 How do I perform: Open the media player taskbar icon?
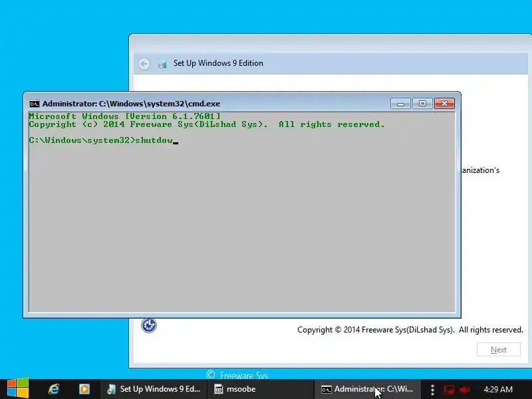click(84, 389)
